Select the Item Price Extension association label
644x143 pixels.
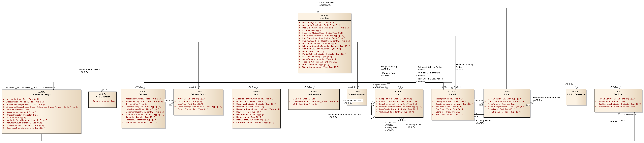coord(90,70)
